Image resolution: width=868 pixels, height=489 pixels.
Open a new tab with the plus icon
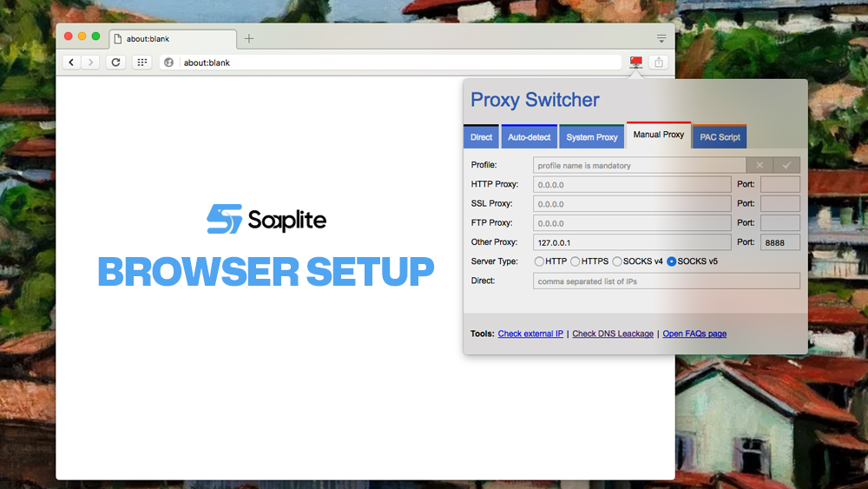[249, 39]
